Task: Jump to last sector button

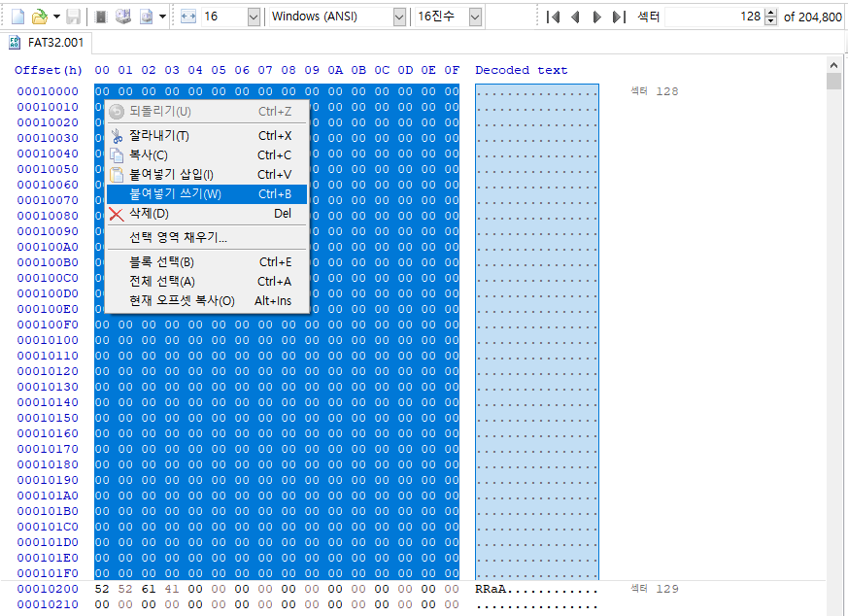Action: click(x=619, y=17)
